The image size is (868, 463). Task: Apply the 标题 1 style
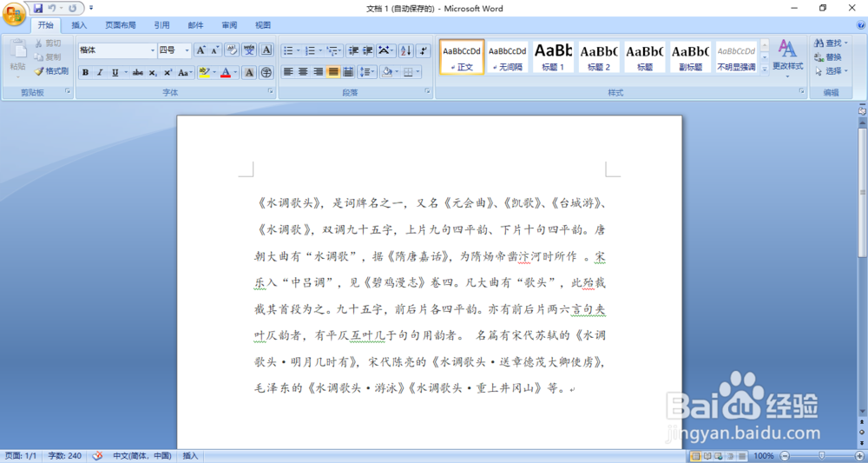tap(552, 56)
